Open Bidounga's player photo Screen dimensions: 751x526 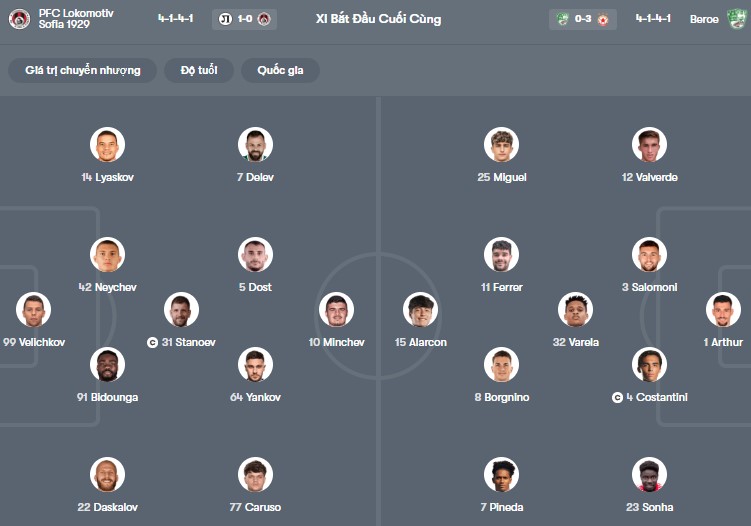pos(107,365)
